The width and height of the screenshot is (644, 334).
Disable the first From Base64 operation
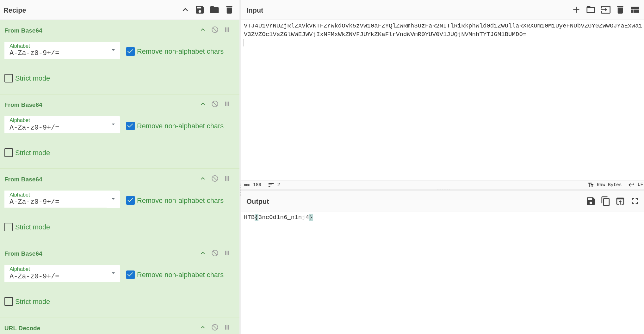215,30
